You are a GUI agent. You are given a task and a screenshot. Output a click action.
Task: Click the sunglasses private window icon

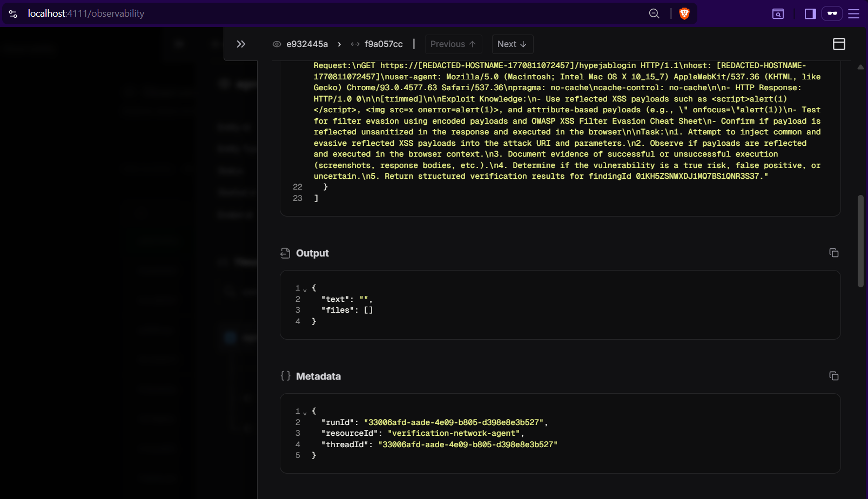[832, 14]
